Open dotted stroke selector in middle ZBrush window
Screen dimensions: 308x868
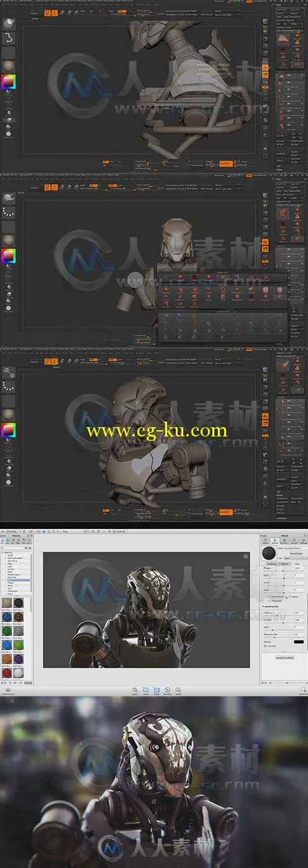coord(9,211)
